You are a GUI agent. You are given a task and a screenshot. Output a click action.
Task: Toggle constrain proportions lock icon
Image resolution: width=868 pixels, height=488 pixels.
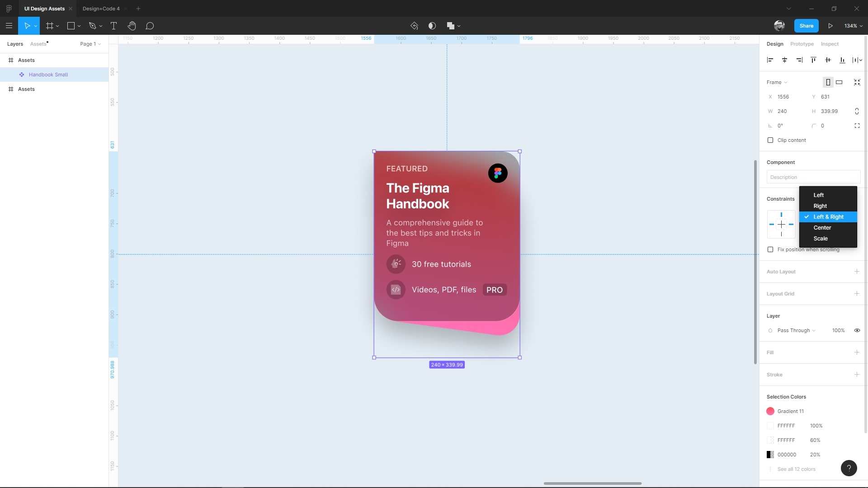857,111
